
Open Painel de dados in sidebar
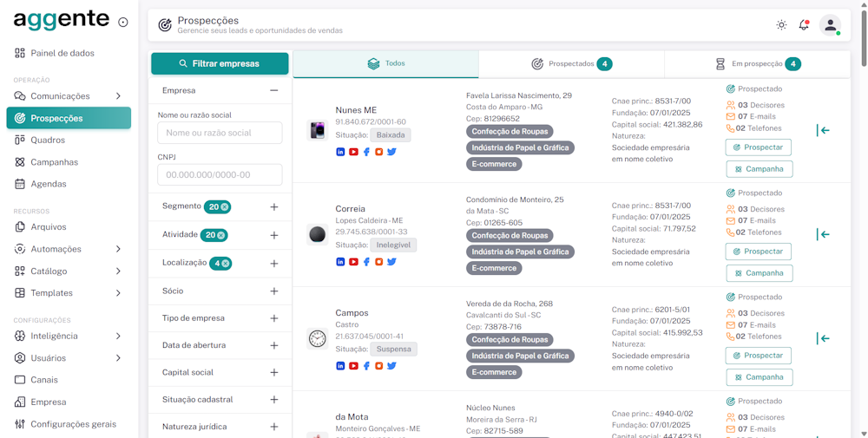tap(69, 53)
